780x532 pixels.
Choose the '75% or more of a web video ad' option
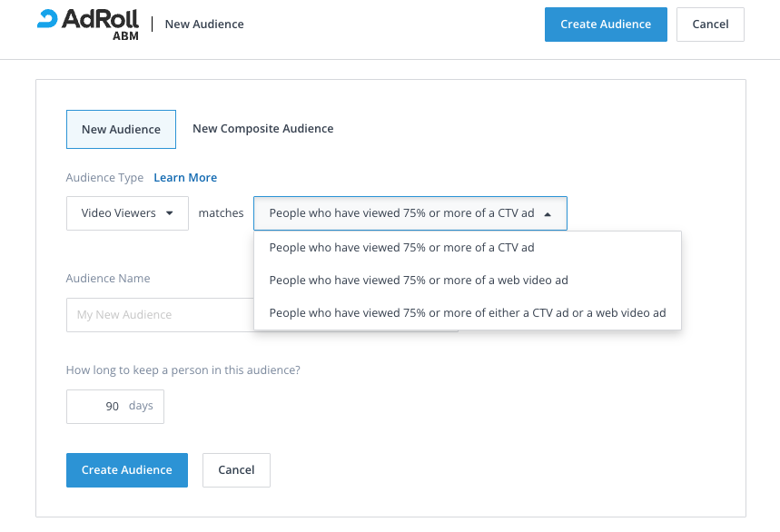419,280
